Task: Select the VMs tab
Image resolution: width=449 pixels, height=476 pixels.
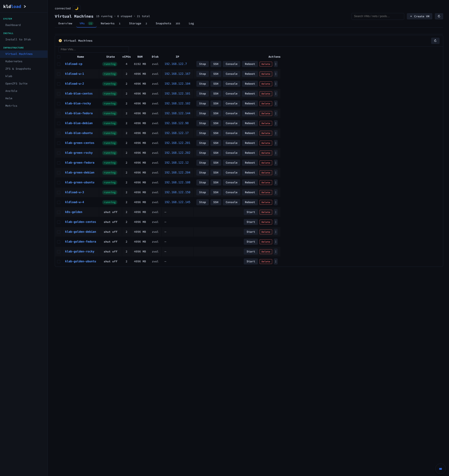Action: (86, 23)
